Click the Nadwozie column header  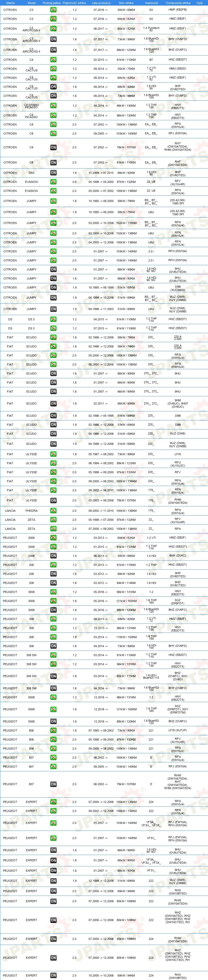151,3
